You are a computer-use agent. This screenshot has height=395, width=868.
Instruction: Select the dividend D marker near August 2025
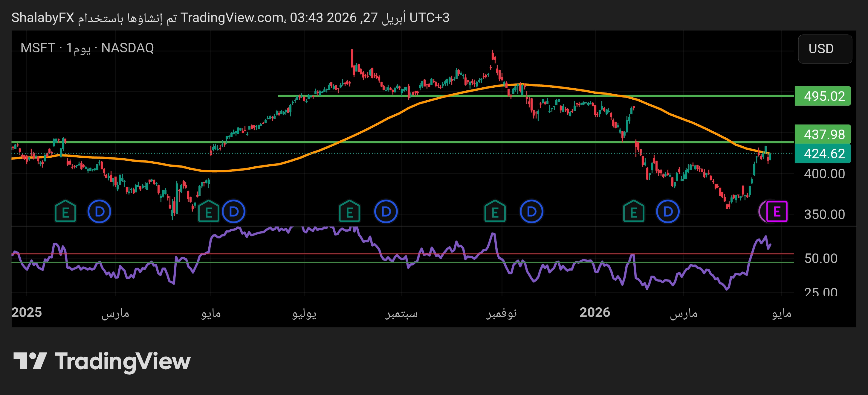click(386, 212)
